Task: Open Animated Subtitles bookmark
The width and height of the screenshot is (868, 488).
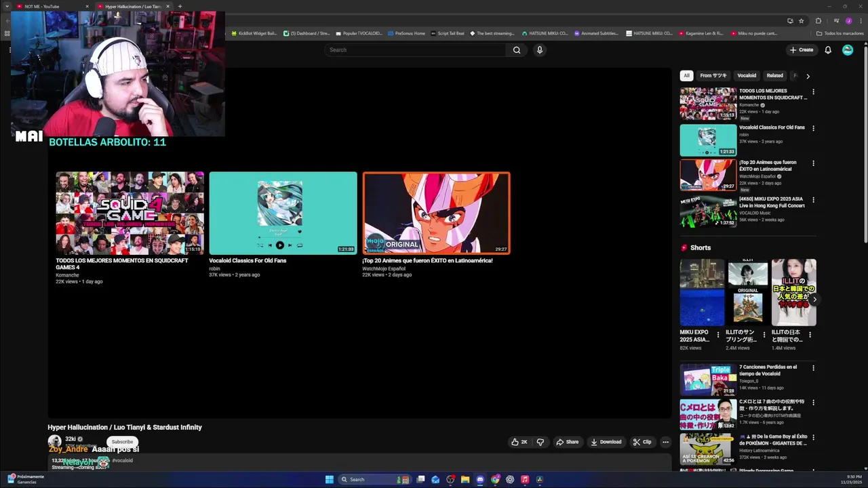Action: (x=596, y=33)
